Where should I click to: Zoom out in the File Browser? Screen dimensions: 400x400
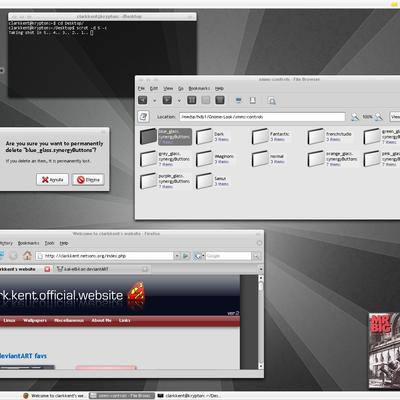tap(355, 117)
